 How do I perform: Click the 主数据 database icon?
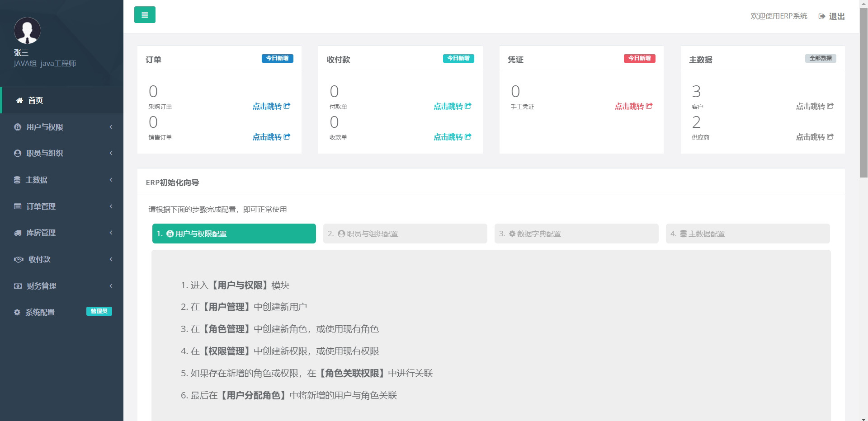tap(17, 179)
